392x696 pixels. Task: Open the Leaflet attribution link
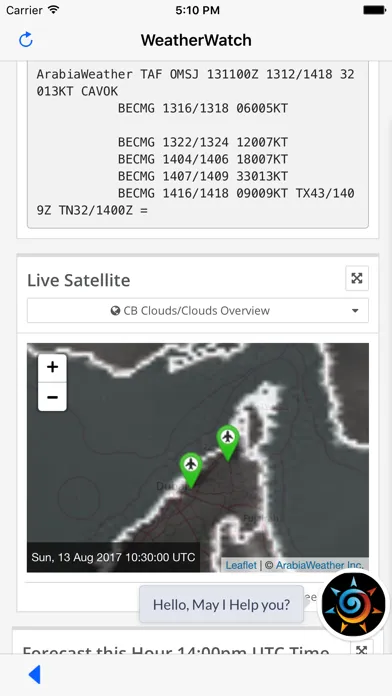[x=241, y=565]
